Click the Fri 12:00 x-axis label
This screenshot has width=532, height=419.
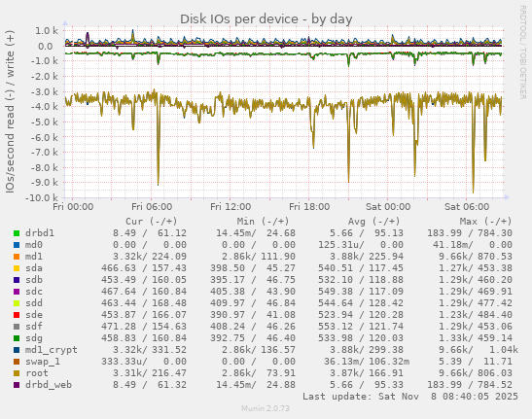231,207
